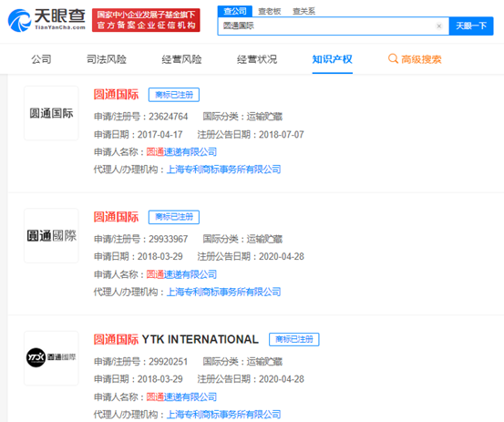The height and width of the screenshot is (422, 504).
Task: Click 商标已注册 badge of registration 29933967
Action: click(x=174, y=217)
